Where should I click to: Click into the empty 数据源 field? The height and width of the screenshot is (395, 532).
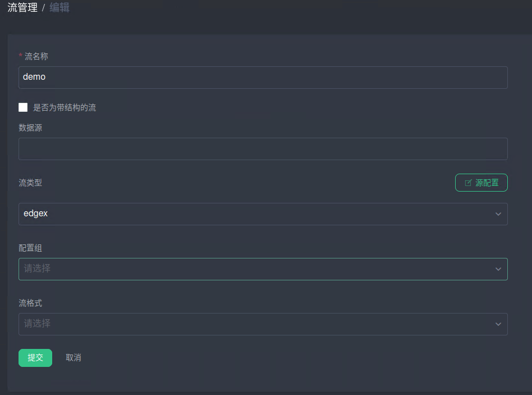[263, 149]
